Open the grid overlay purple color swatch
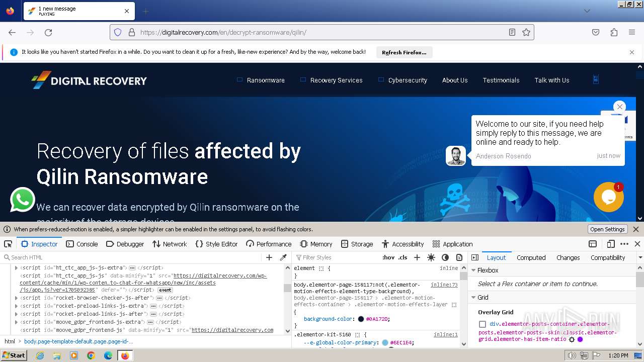 pos(580,339)
